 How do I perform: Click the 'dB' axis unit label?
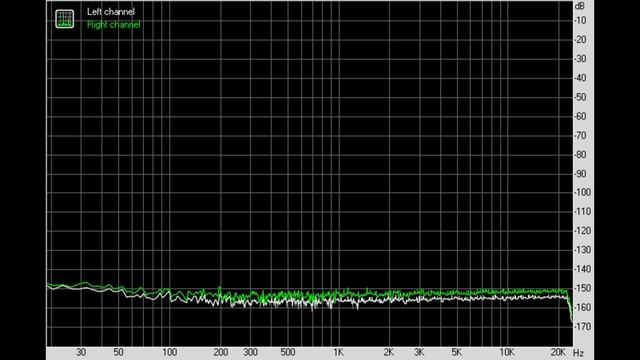580,6
